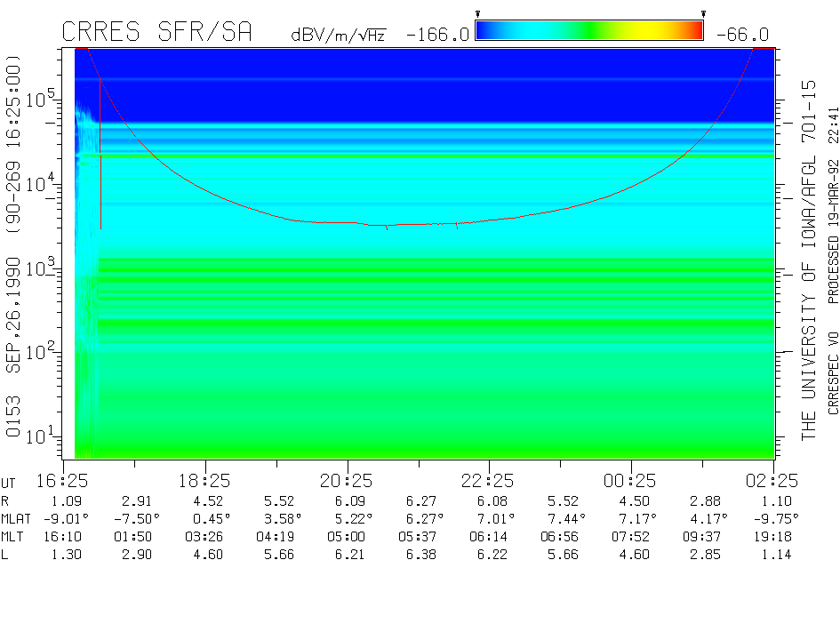Click the UT row label

click(8, 484)
